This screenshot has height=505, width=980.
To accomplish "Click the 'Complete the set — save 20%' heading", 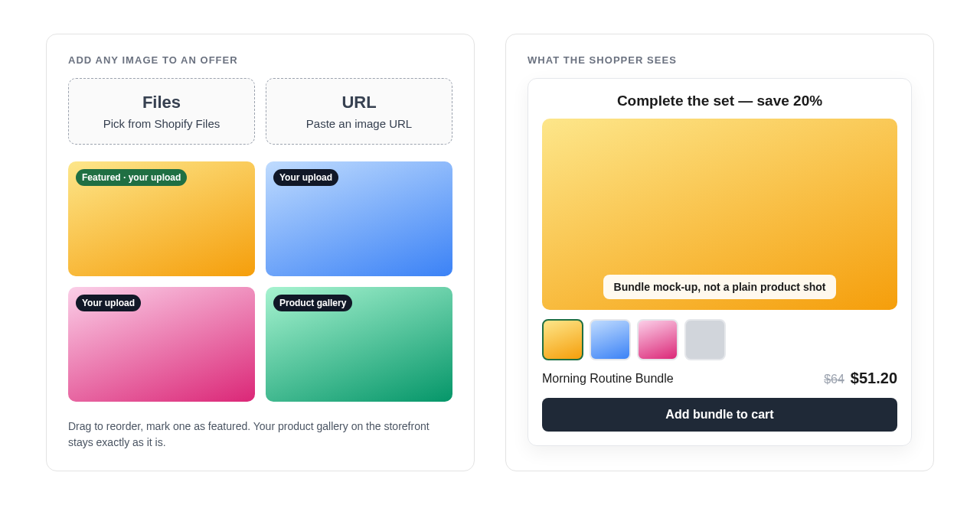I will (720, 101).
